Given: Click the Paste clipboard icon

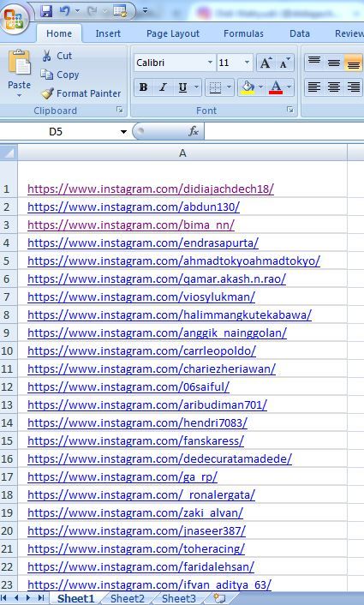Looking at the screenshot, I should (x=20, y=63).
